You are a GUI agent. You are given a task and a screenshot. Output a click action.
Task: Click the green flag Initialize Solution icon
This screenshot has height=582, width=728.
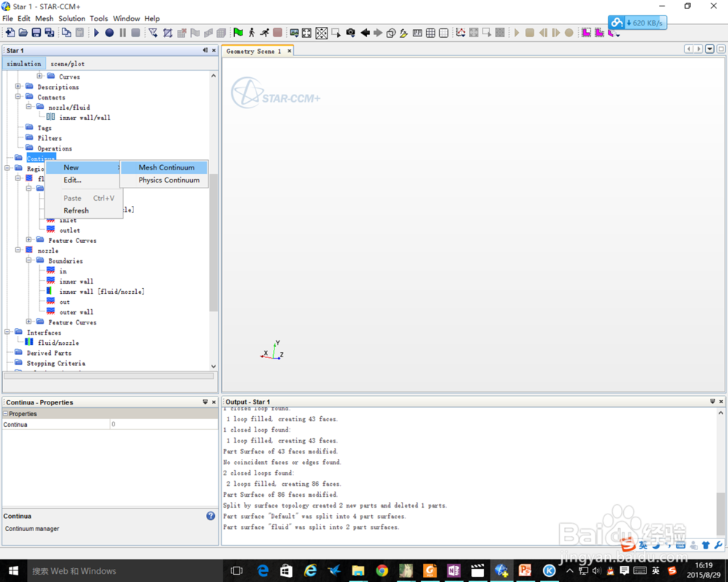click(x=238, y=33)
